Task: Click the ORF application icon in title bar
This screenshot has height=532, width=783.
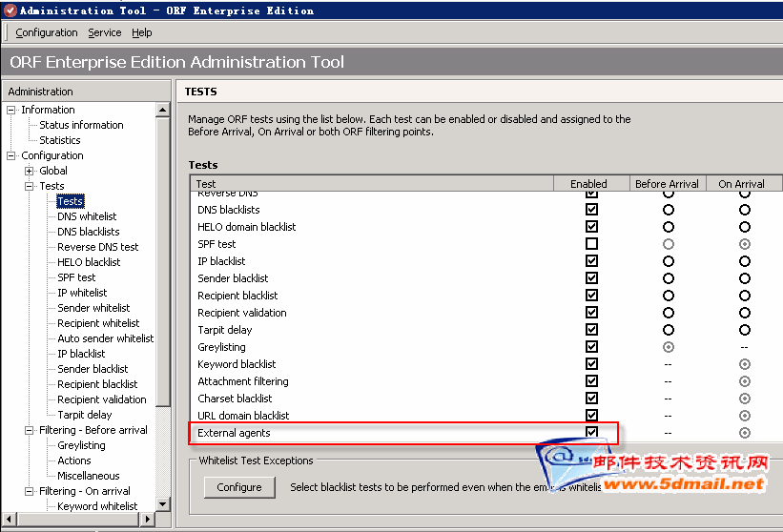Action: coord(9,10)
